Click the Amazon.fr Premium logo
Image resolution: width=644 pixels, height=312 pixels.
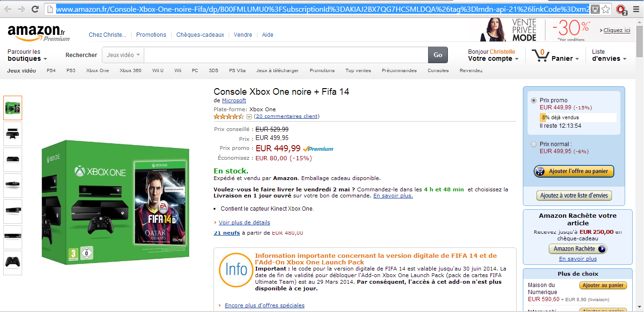click(39, 32)
